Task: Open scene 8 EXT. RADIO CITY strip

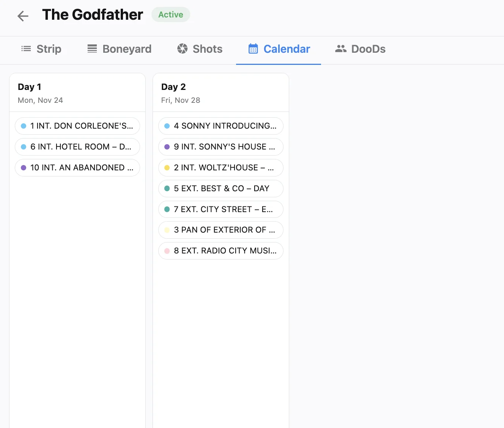Action: (221, 251)
